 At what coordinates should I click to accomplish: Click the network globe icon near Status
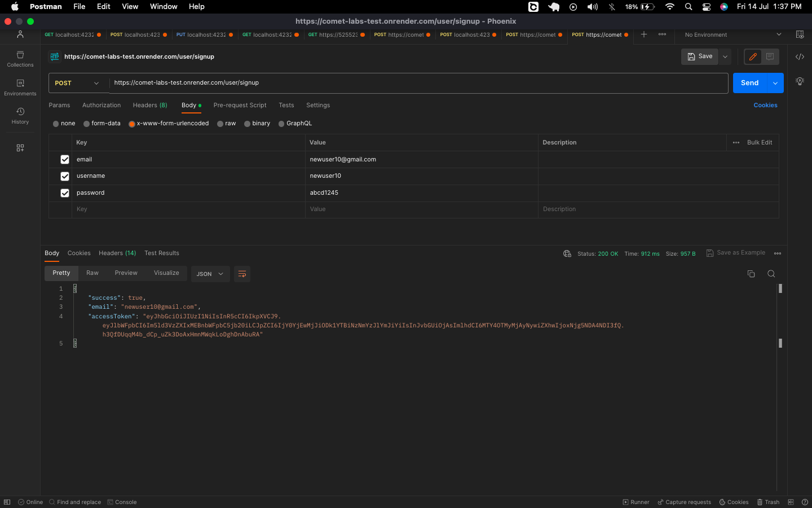567,253
